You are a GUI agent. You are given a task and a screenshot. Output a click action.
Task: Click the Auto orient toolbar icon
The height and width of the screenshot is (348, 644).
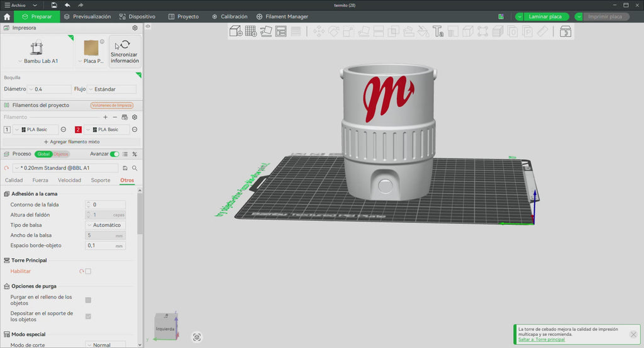tap(266, 31)
